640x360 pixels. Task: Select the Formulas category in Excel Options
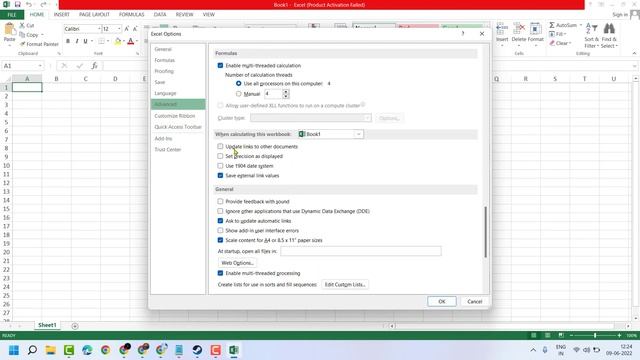178,60
